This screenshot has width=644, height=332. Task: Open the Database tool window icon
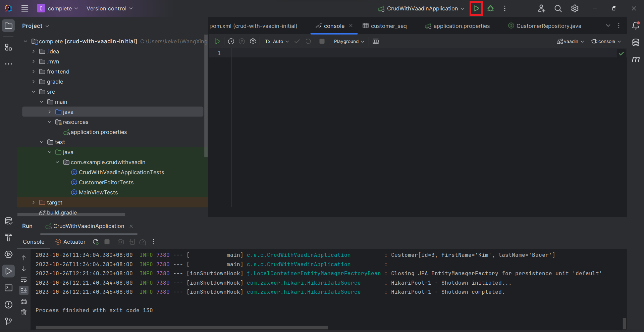(x=636, y=43)
